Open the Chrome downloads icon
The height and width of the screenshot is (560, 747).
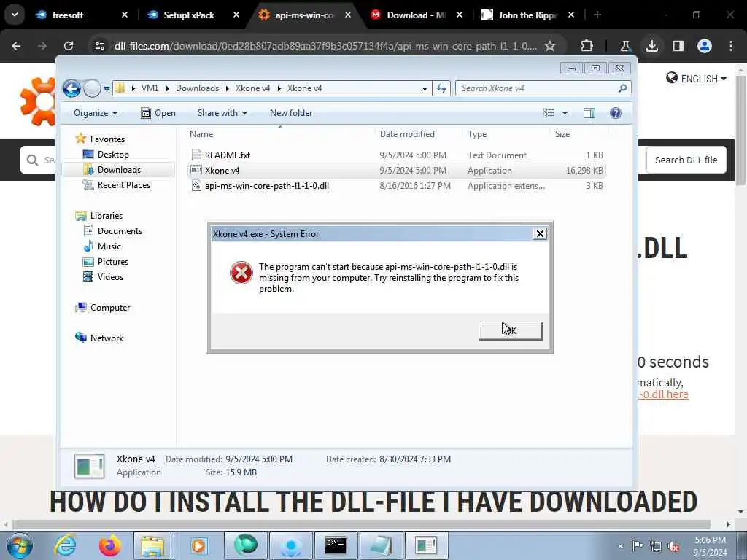point(651,46)
